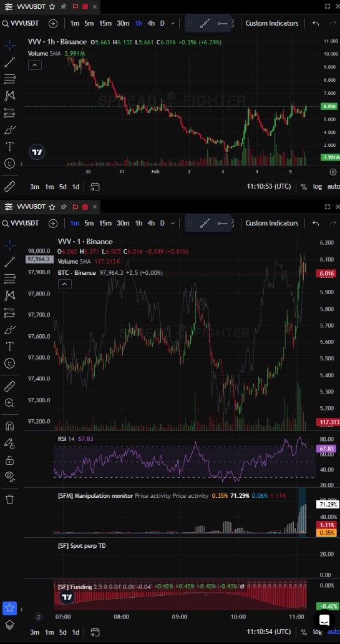Open object tree layers icon
The image size is (340, 644).
(x=10, y=625)
